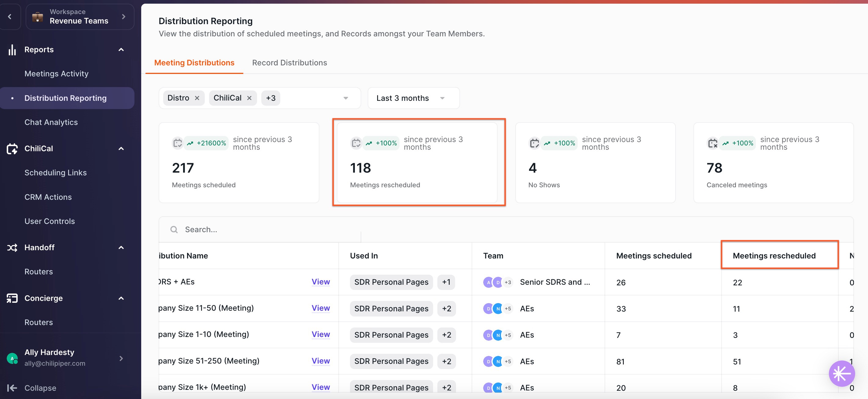Click +2 badge in Size 11-50 row

447,309
